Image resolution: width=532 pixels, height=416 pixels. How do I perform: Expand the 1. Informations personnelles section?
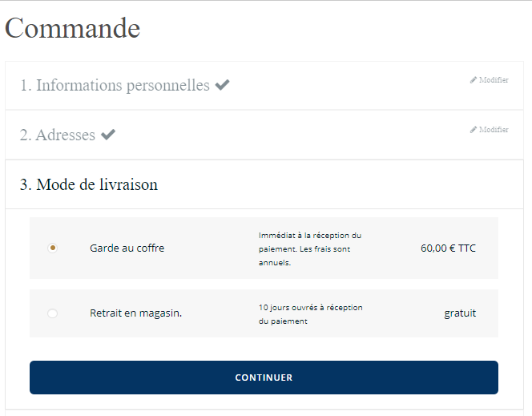click(115, 85)
